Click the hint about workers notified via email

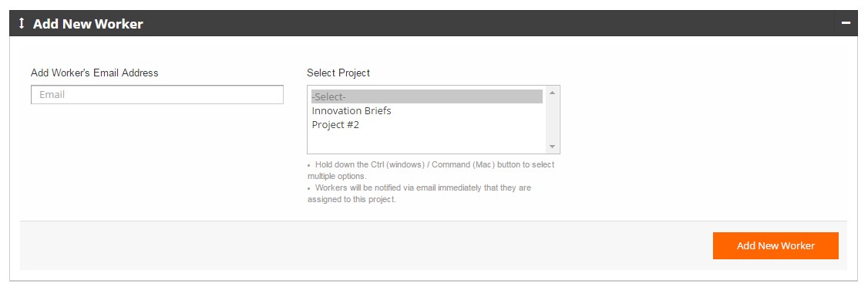(419, 194)
